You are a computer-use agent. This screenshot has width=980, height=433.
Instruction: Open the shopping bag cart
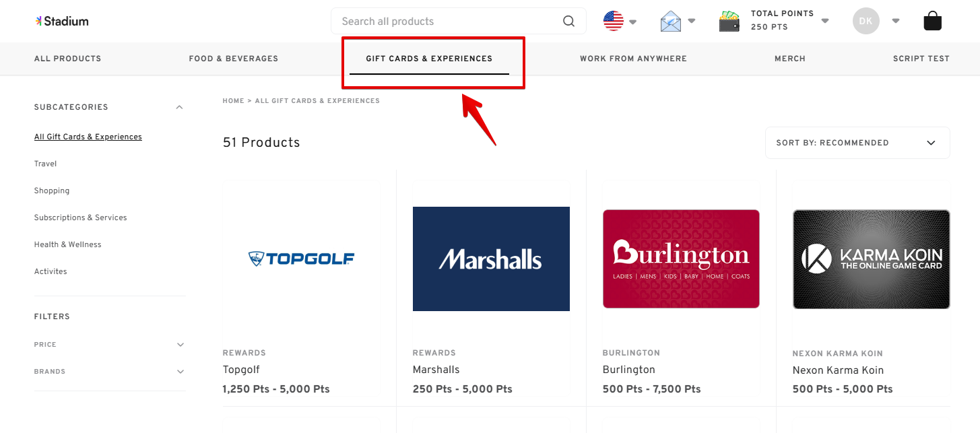point(933,21)
